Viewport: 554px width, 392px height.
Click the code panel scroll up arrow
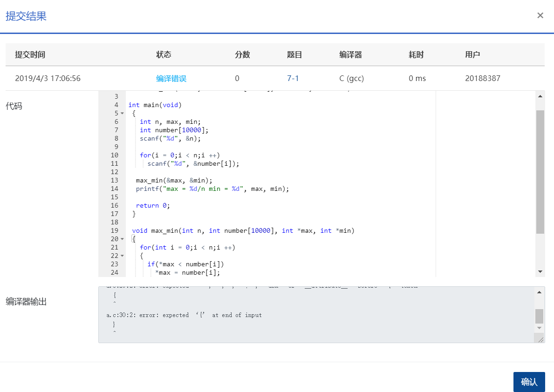point(540,96)
